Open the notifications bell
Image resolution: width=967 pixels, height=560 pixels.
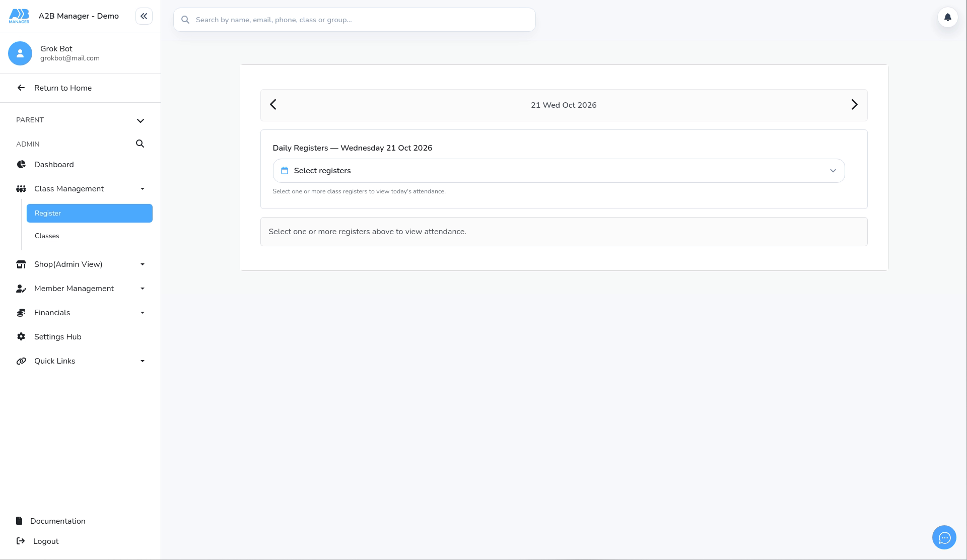click(x=947, y=17)
